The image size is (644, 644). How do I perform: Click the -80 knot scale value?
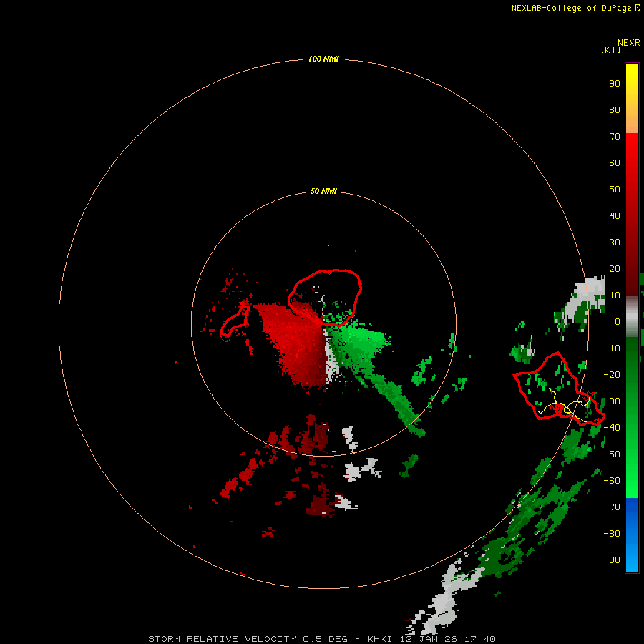[612, 534]
